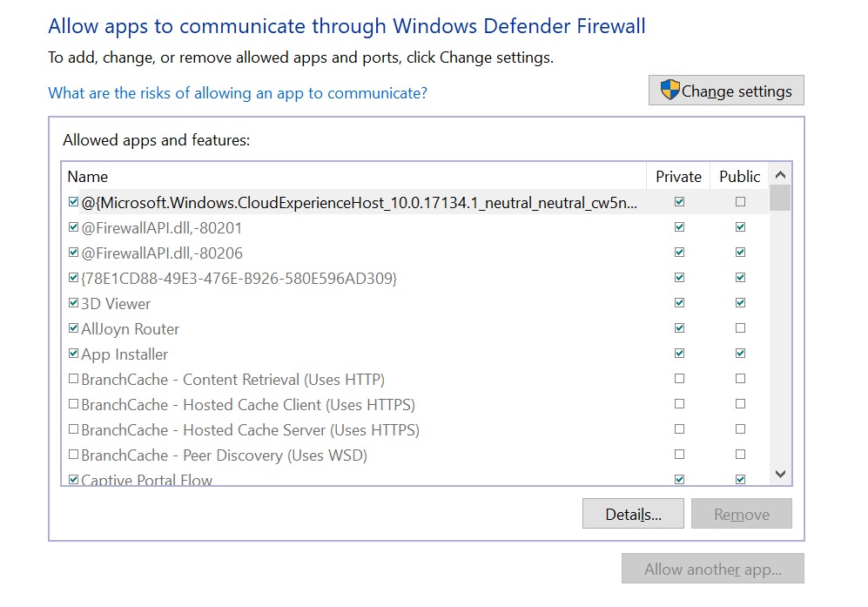Screen dimensions: 868x607
Task: Enable Public for BranchCache Peer Discovery
Action: coord(740,454)
